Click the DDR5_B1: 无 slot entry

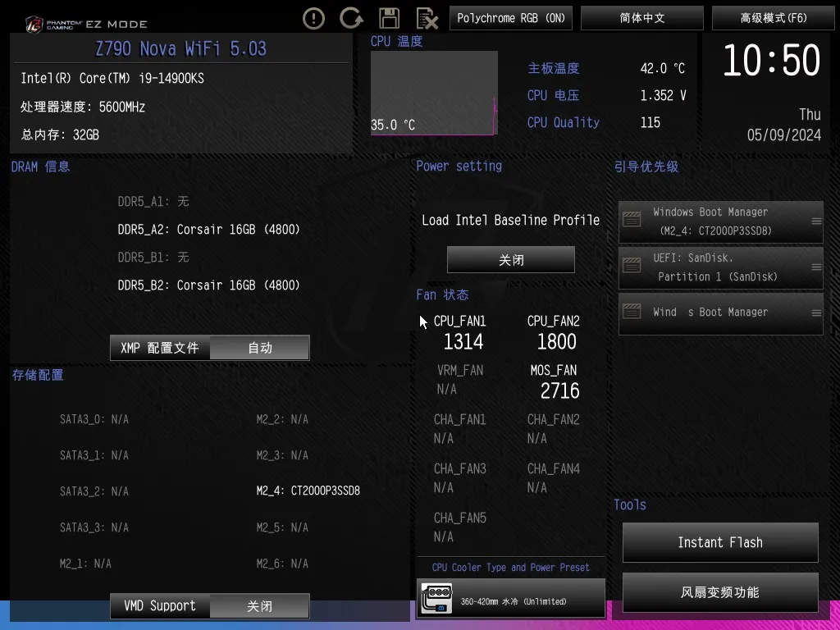coord(153,257)
